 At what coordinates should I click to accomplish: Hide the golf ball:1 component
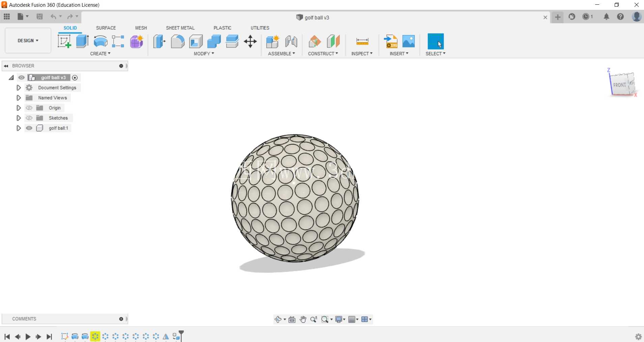[x=29, y=128]
